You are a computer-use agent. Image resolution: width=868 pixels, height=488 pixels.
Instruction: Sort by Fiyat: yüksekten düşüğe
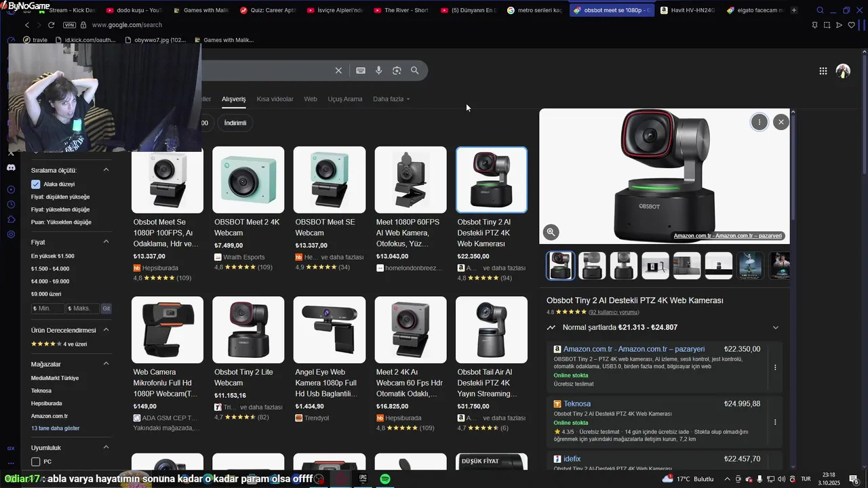[60, 209]
